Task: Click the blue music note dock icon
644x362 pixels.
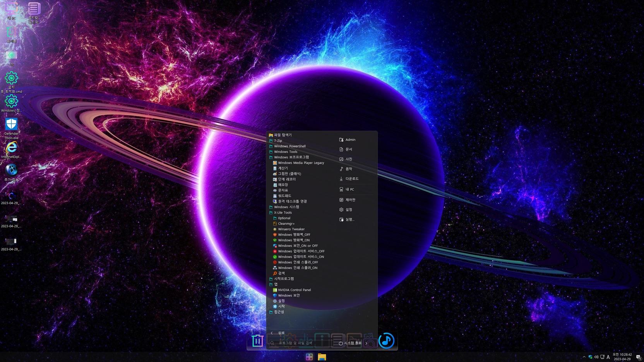Action: (x=386, y=341)
